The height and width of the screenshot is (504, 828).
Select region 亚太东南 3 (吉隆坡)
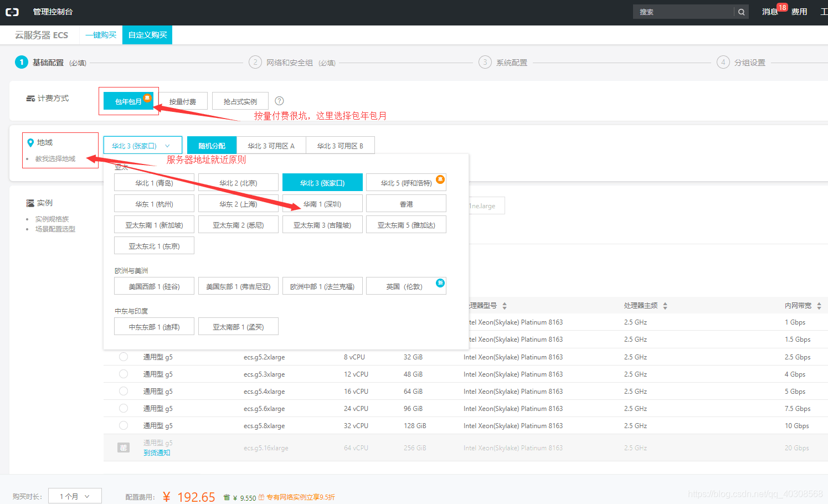point(322,224)
